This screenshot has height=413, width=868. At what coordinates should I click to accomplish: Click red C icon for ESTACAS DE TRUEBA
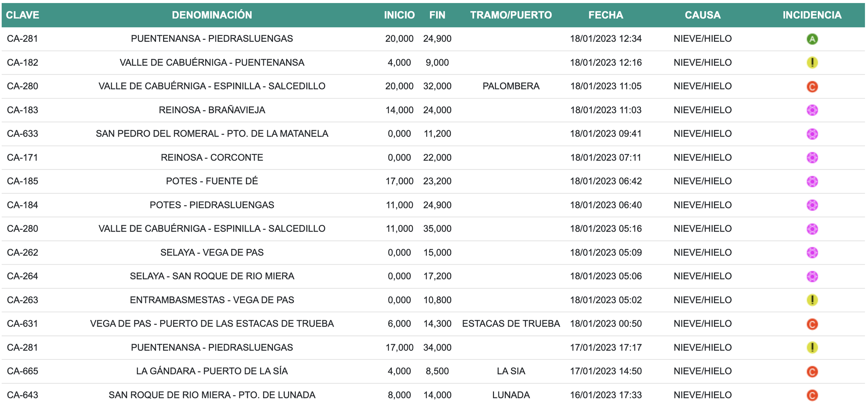pyautogui.click(x=812, y=324)
